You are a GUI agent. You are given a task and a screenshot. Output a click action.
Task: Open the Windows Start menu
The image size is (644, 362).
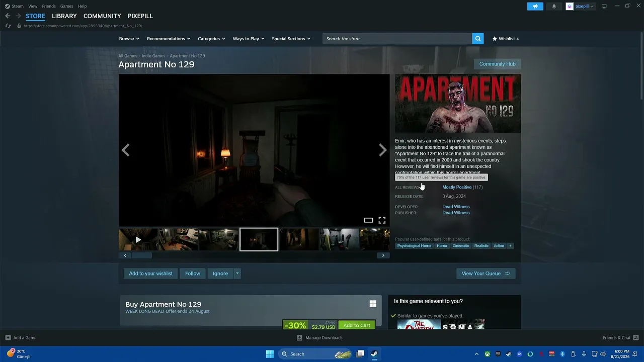270,354
